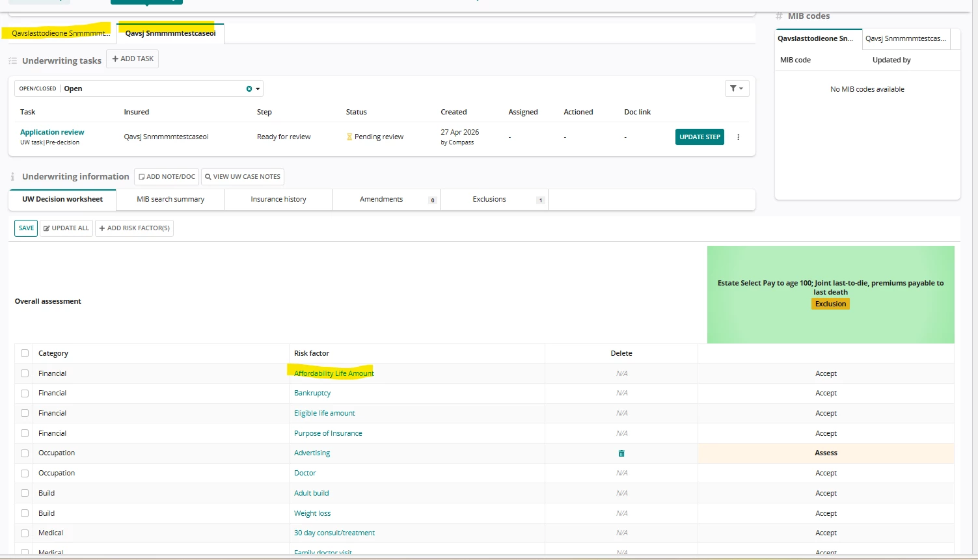The image size is (978, 560).
Task: Open the Insurance history tab
Action: pyautogui.click(x=278, y=200)
